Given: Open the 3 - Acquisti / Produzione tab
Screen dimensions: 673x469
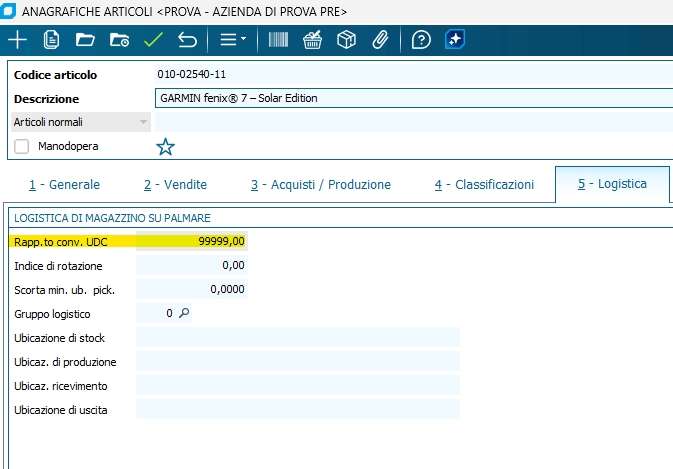Looking at the screenshot, I should pos(321,185).
